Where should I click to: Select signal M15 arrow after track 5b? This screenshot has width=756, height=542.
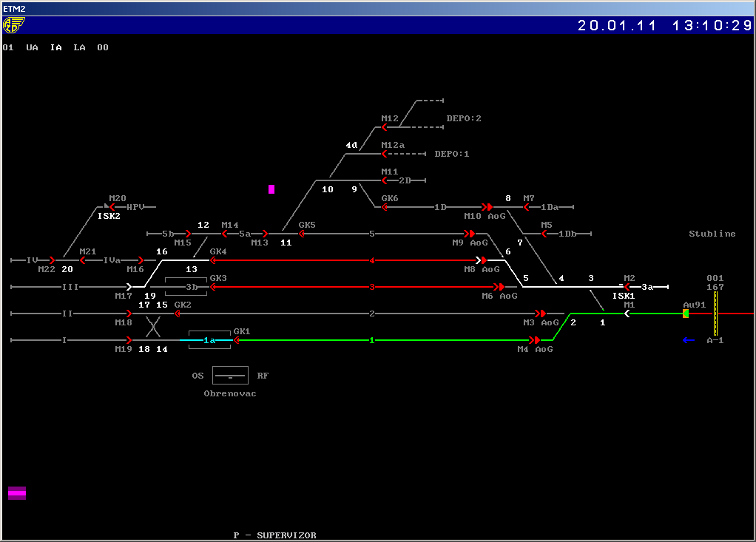click(188, 234)
